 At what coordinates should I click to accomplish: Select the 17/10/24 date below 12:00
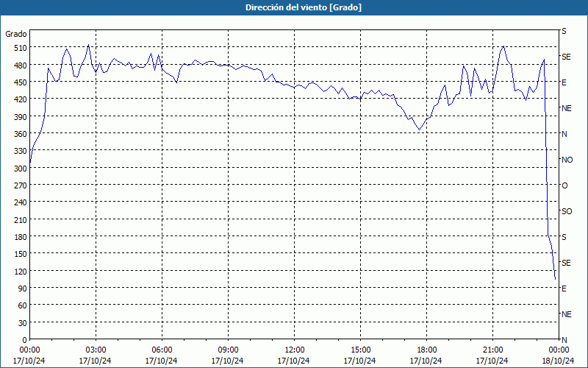pyautogui.click(x=293, y=361)
